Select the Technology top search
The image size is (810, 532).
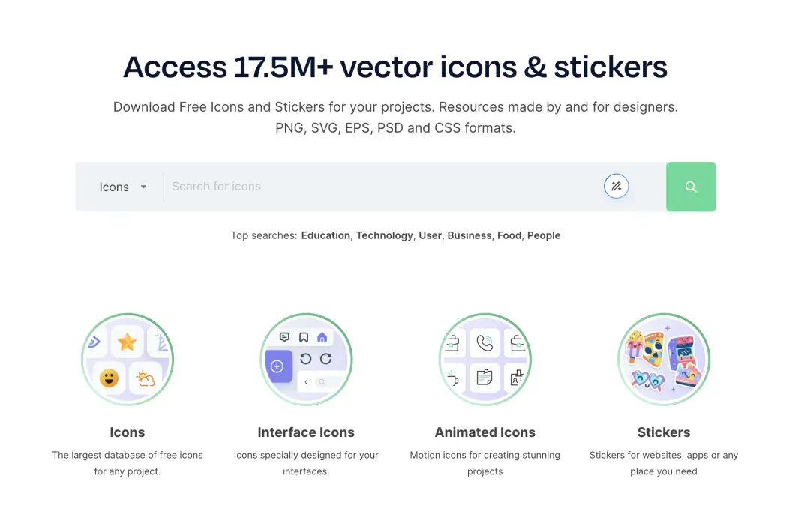click(384, 235)
